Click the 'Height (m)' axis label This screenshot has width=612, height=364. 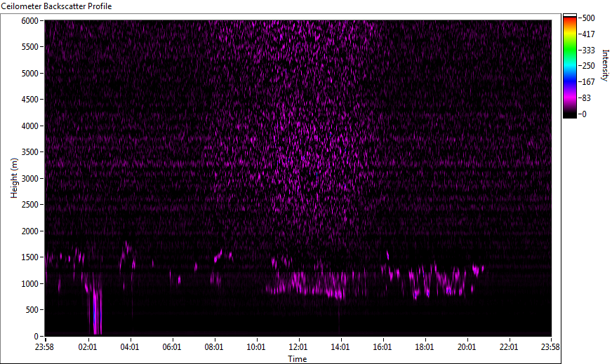click(14, 178)
